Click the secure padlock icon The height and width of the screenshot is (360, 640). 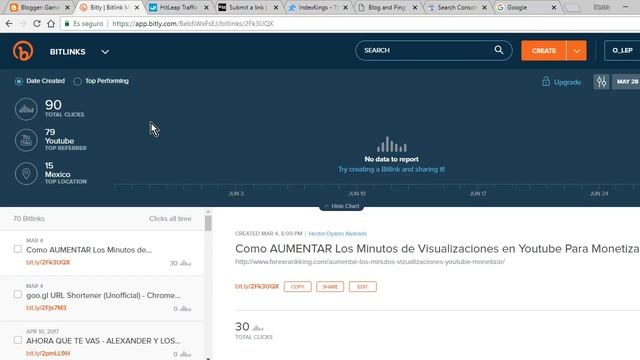[67, 24]
